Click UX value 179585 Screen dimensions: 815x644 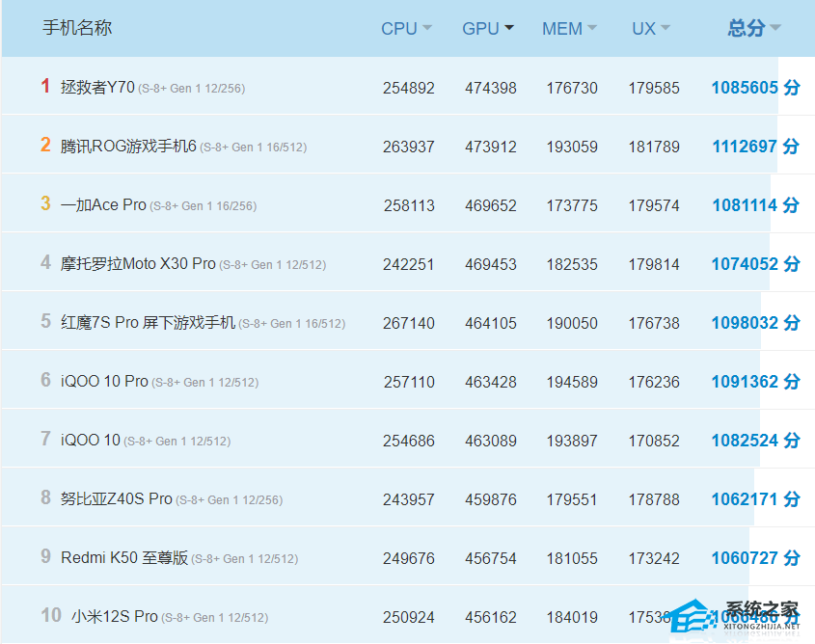point(654,88)
